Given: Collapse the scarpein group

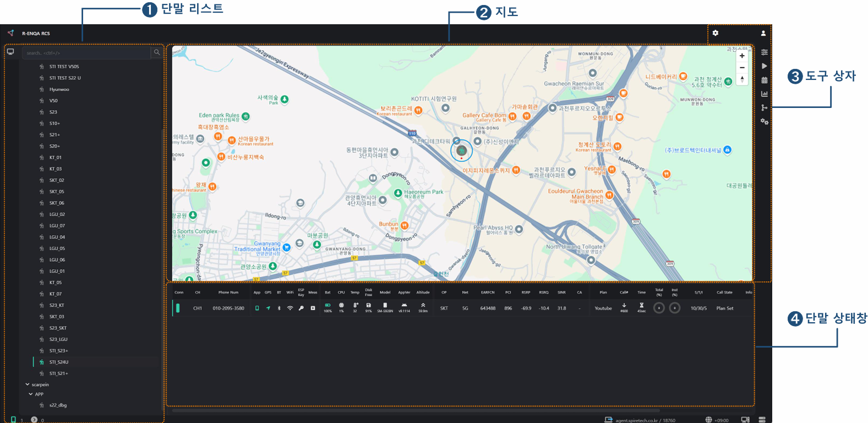Looking at the screenshot, I should (x=28, y=384).
